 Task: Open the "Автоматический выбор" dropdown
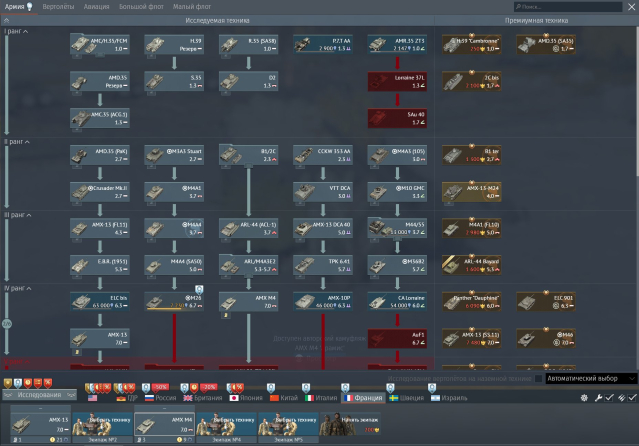[591, 379]
